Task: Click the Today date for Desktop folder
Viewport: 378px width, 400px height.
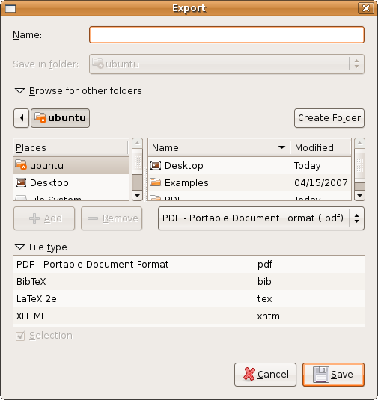Action: tap(307, 165)
